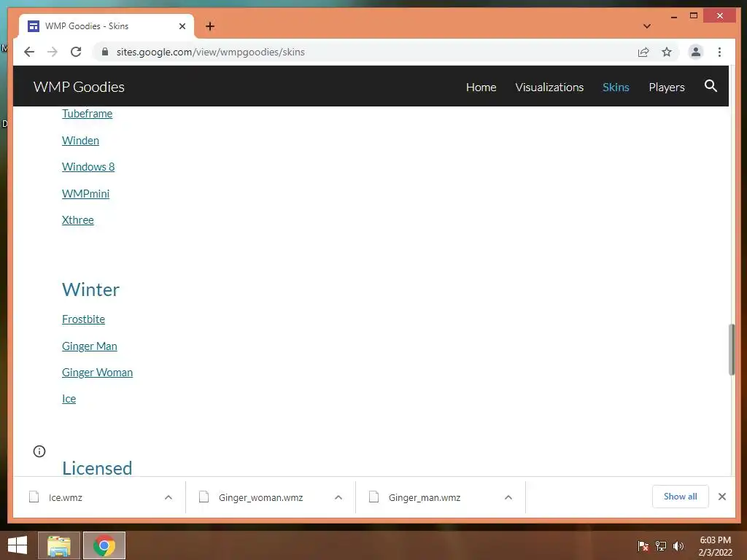Open network status tray icon
This screenshot has width=747, height=560.
tap(661, 545)
